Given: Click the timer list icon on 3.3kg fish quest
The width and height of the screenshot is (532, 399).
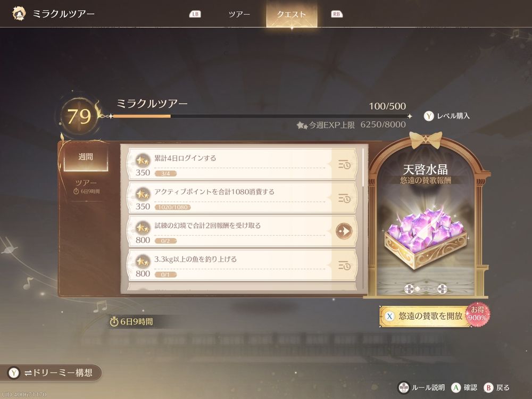Looking at the screenshot, I should (344, 265).
